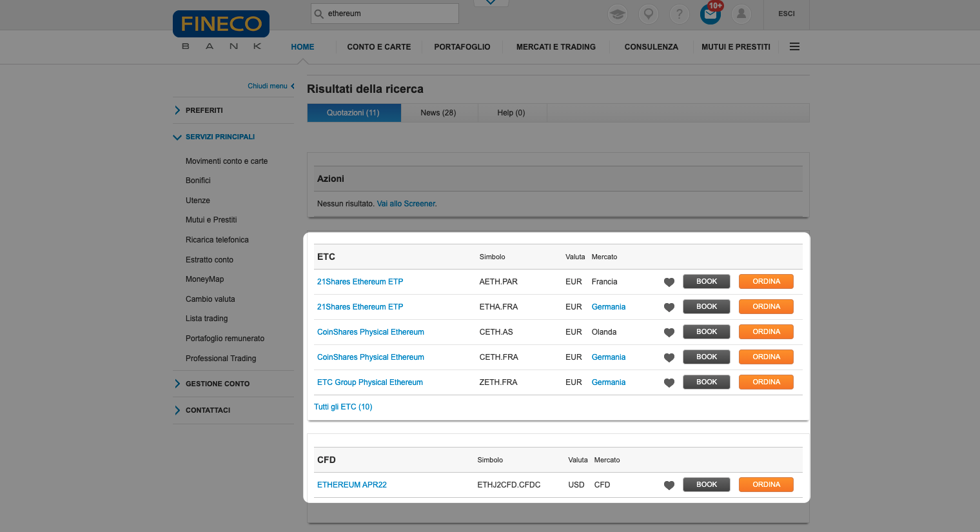Select the Quotazioni (11) tab
Image resolution: width=980 pixels, height=532 pixels.
[x=354, y=113]
